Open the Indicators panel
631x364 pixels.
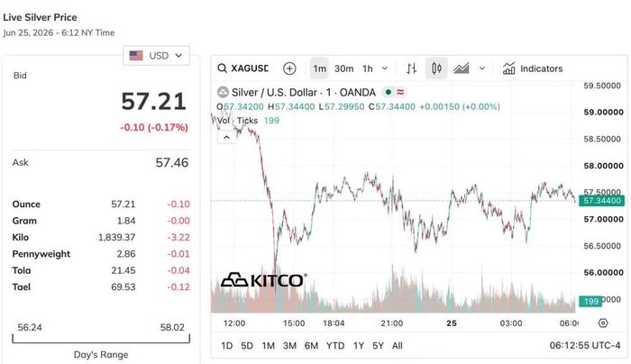(533, 68)
